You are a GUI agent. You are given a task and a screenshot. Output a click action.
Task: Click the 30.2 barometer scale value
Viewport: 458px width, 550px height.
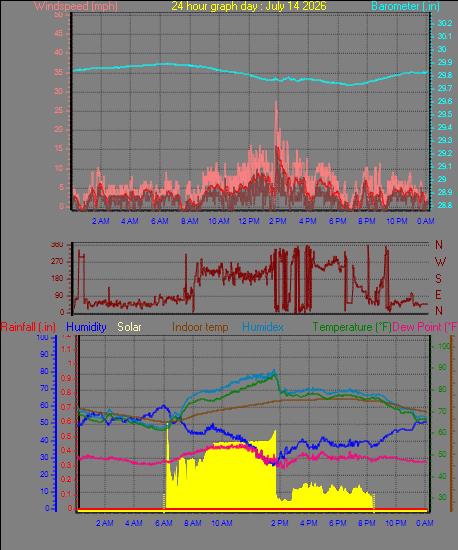coord(445,23)
